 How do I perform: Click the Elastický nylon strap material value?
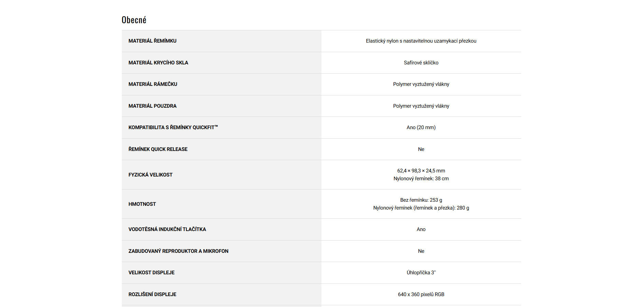[x=421, y=41]
